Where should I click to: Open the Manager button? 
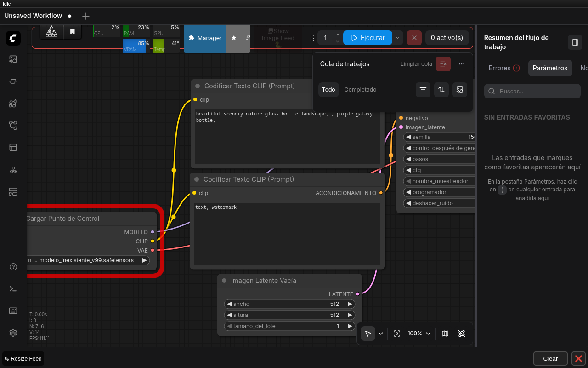pos(205,38)
